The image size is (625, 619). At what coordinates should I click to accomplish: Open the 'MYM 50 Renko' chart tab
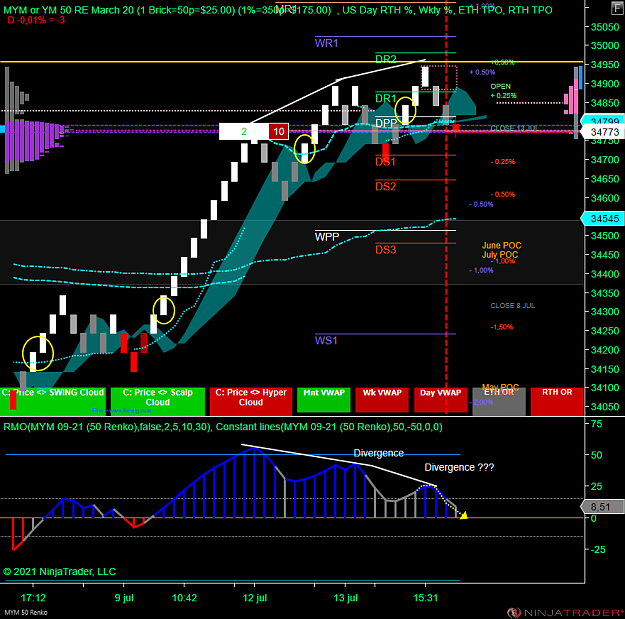point(26,612)
